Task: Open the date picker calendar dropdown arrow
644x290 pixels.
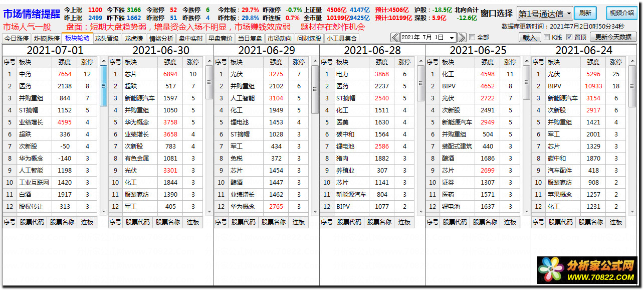Action: point(452,38)
